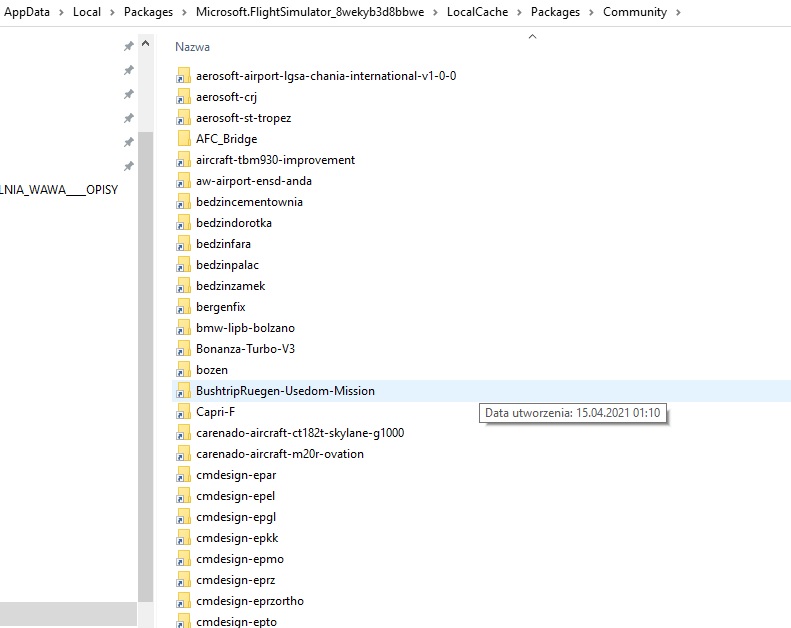Click the bmw-lipb-bolzano folder icon
Image resolution: width=791 pixels, height=628 pixels.
click(183, 328)
